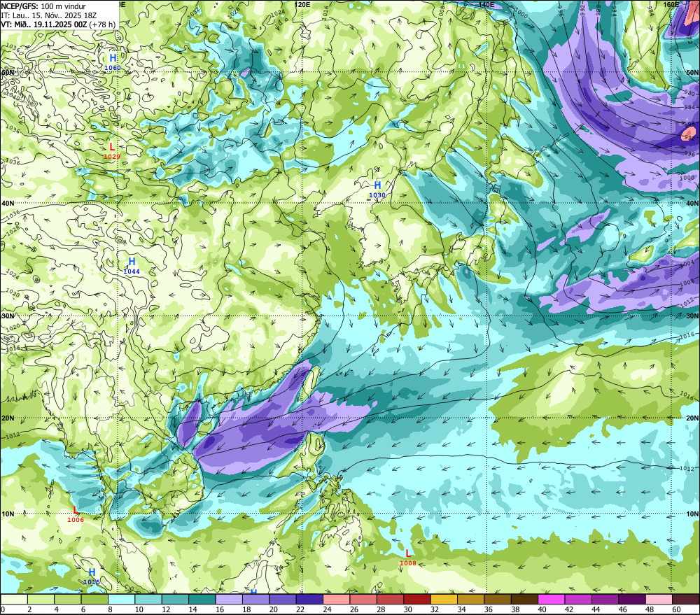Screen dimensions: 700x615
Task: Click the dark brown legend swatch starting at 38
Action: tap(524, 600)
